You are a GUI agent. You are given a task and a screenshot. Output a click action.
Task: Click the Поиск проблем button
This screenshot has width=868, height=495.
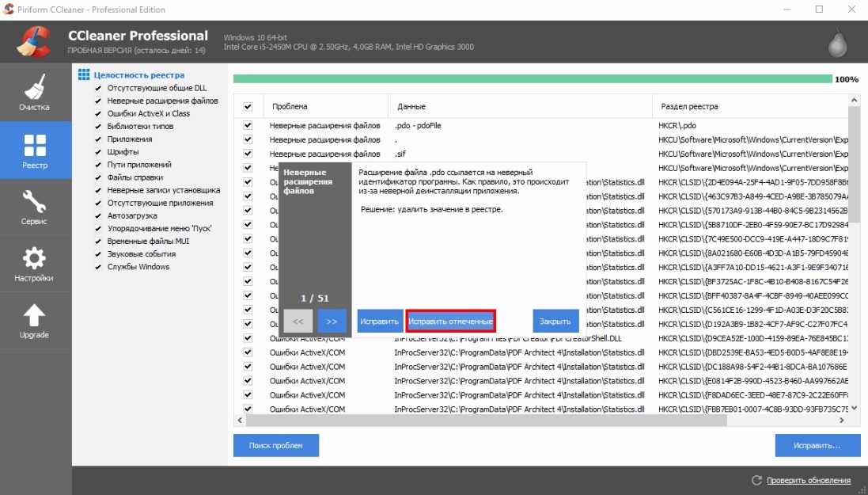click(276, 446)
